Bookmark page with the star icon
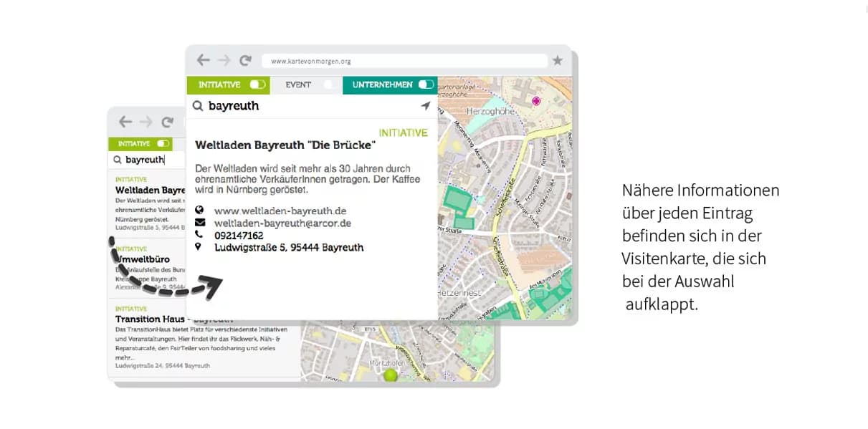868x429 pixels. [558, 61]
